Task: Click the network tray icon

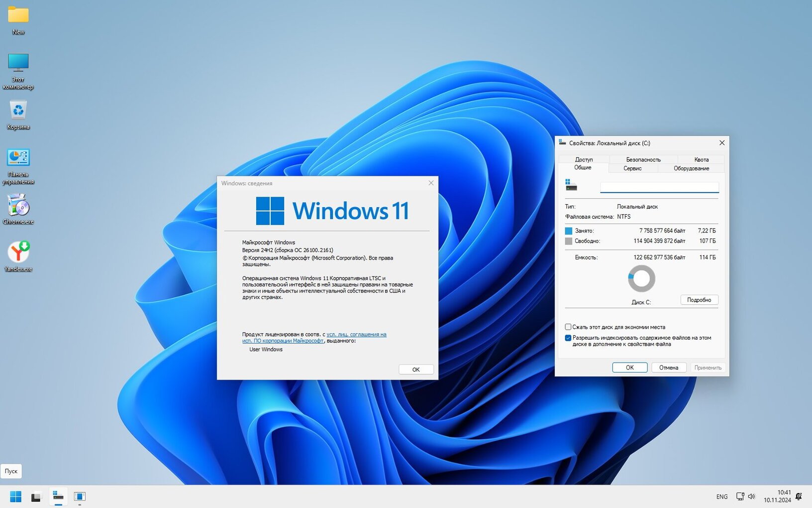Action: (740, 497)
